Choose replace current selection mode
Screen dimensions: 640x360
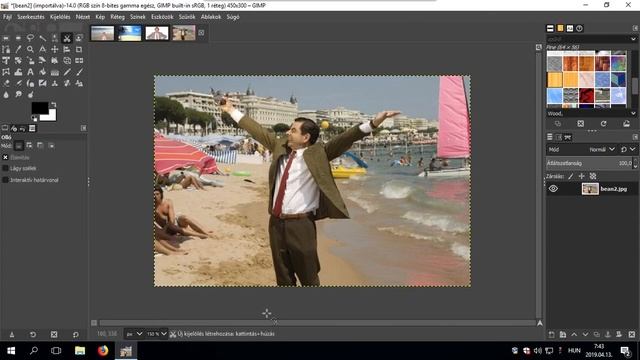[x=19, y=146]
